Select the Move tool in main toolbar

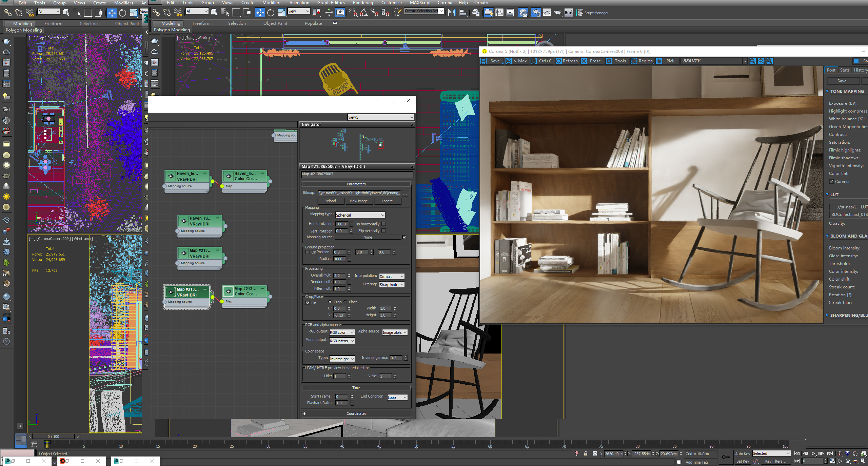point(260,13)
